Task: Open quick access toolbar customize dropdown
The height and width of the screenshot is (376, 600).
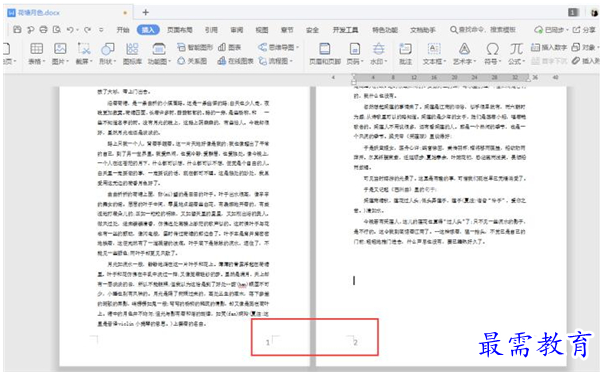Action: (x=101, y=29)
